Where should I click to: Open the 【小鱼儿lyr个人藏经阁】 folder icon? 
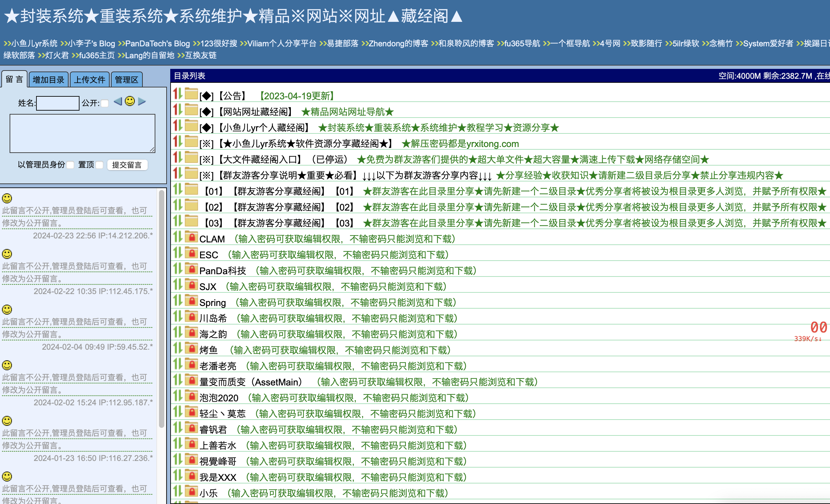tap(191, 125)
